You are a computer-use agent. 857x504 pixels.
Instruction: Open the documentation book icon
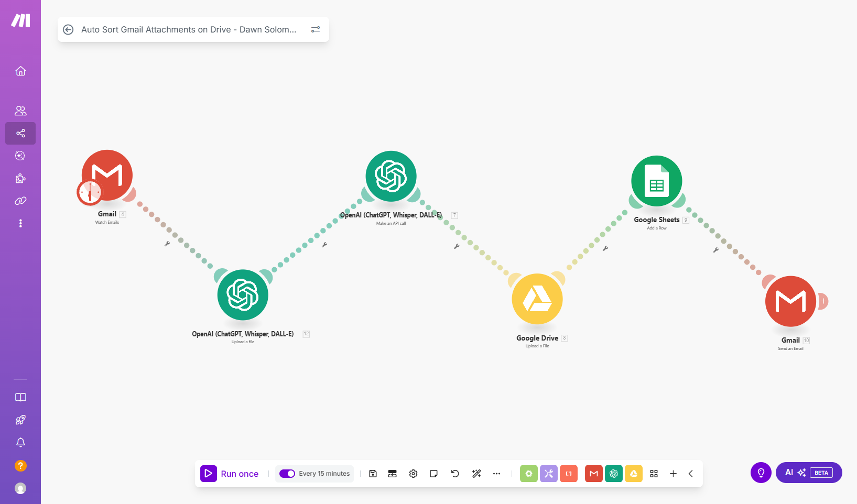coord(20,397)
